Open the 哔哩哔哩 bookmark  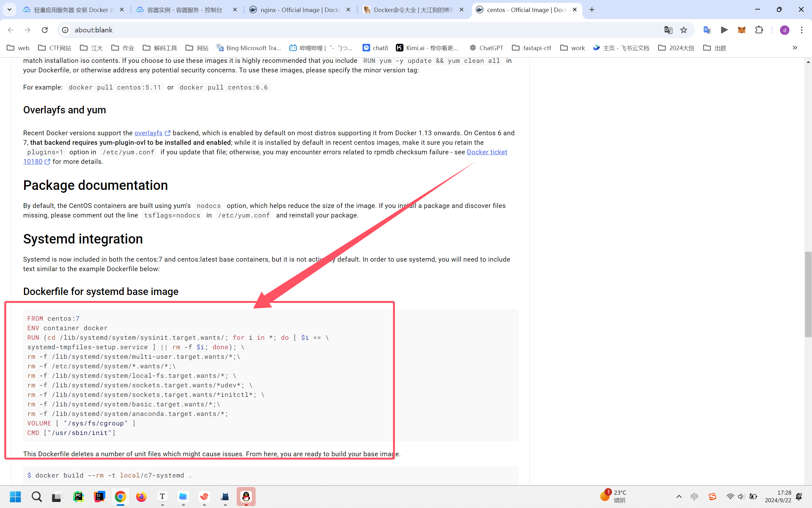321,48
